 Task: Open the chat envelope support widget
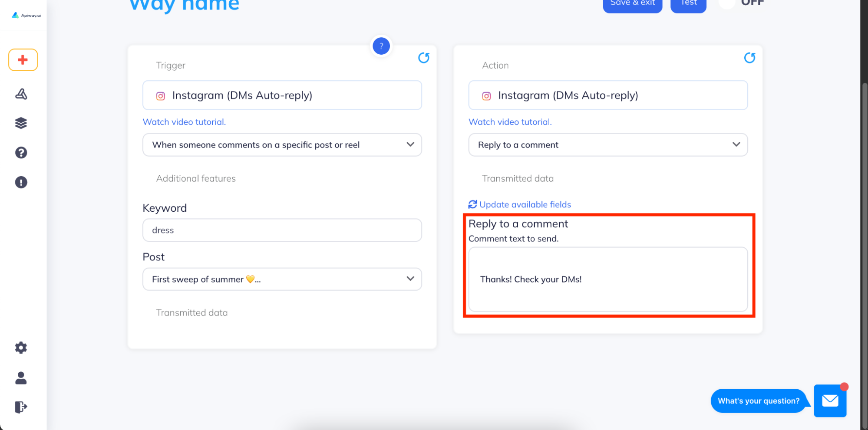click(830, 400)
